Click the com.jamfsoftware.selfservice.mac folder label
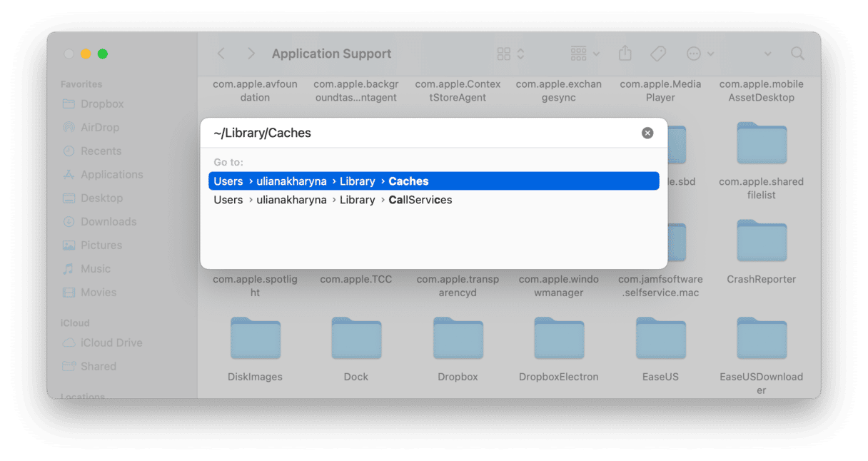Image resolution: width=868 pixels, height=461 pixels. [660, 286]
